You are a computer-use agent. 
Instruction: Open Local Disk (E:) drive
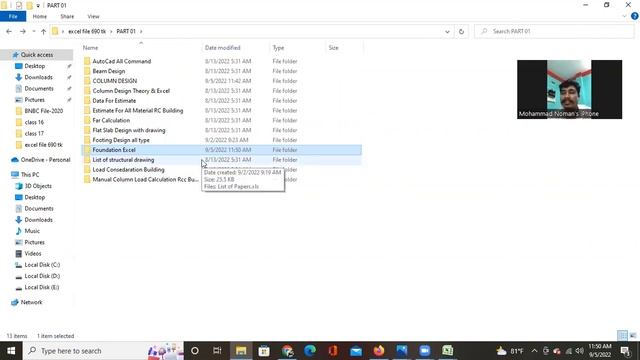(42, 287)
